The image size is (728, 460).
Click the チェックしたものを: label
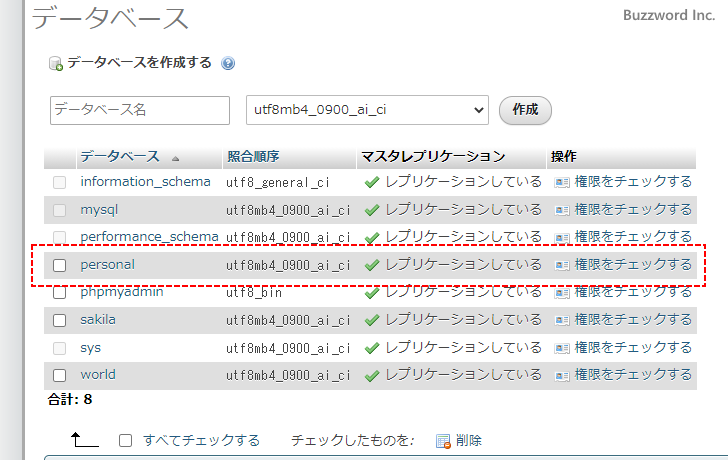coord(353,440)
